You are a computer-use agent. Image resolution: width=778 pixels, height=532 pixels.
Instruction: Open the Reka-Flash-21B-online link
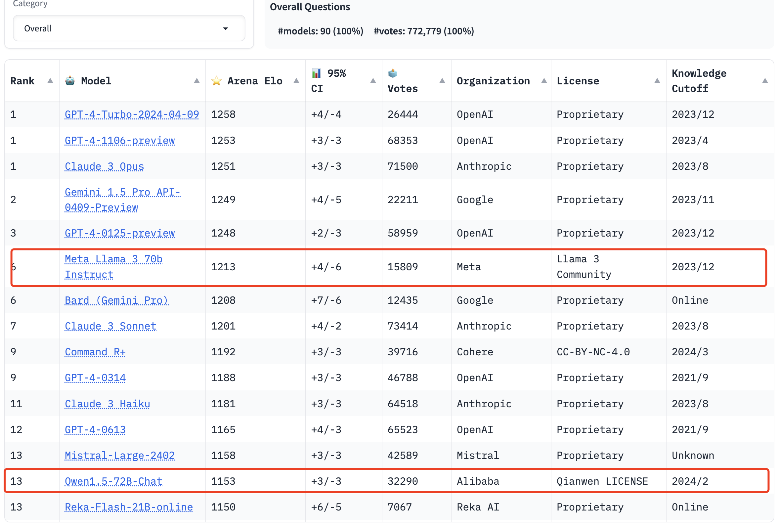[x=129, y=507]
